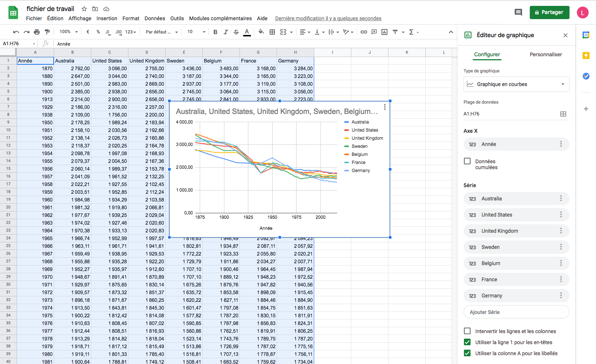This screenshot has width=596, height=364.
Task: Select the United Kingdom series chip
Action: click(516, 231)
